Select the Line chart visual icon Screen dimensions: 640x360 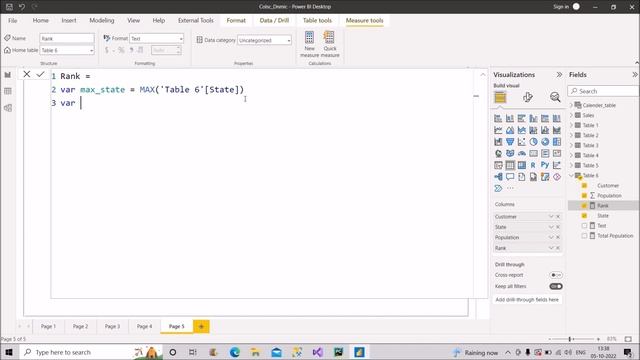click(498, 130)
